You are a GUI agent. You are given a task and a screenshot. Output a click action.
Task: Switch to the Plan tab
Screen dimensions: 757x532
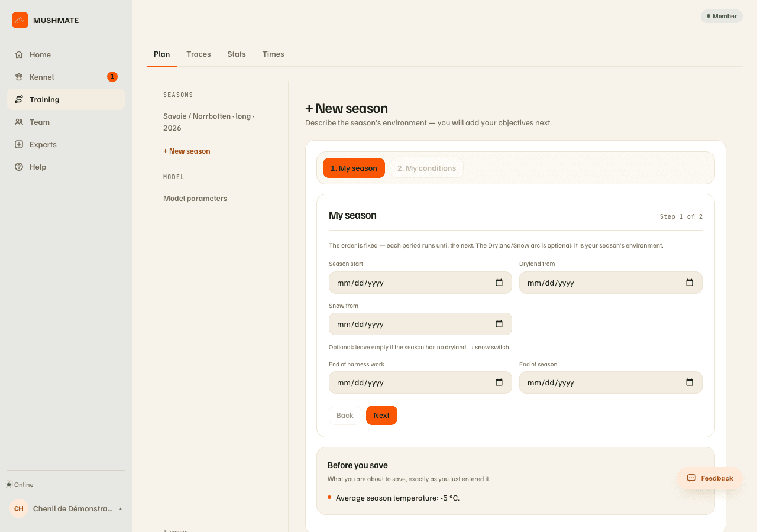pos(161,54)
